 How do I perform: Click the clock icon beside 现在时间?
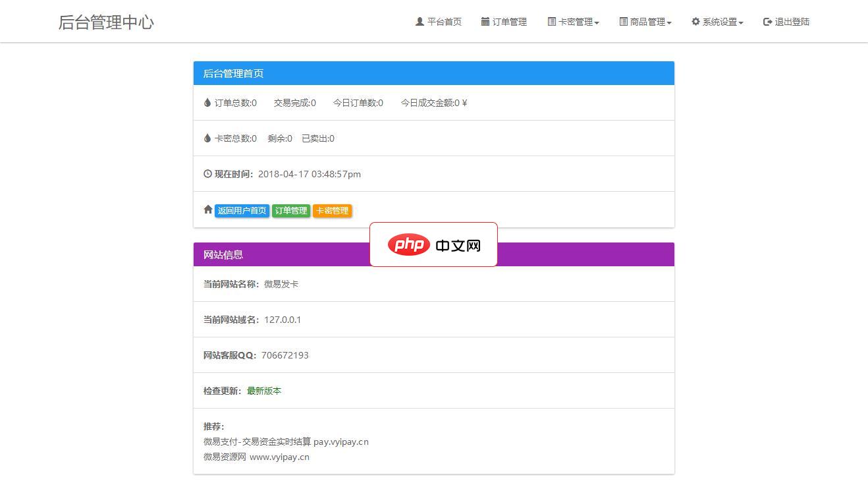tap(207, 174)
